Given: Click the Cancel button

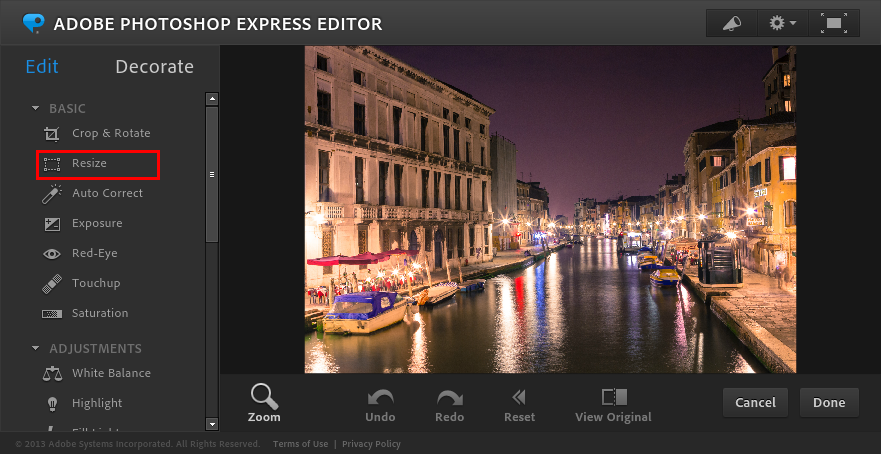Looking at the screenshot, I should pyautogui.click(x=755, y=402).
